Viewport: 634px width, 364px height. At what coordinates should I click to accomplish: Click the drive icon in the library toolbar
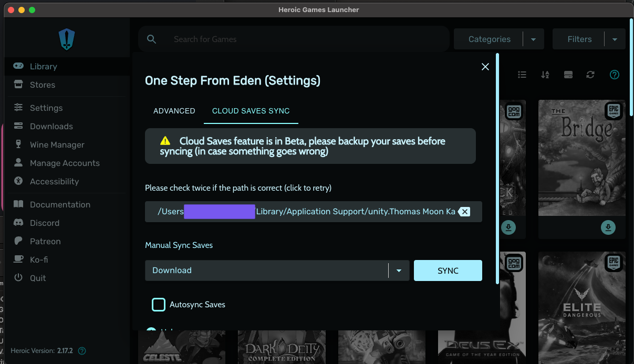568,75
